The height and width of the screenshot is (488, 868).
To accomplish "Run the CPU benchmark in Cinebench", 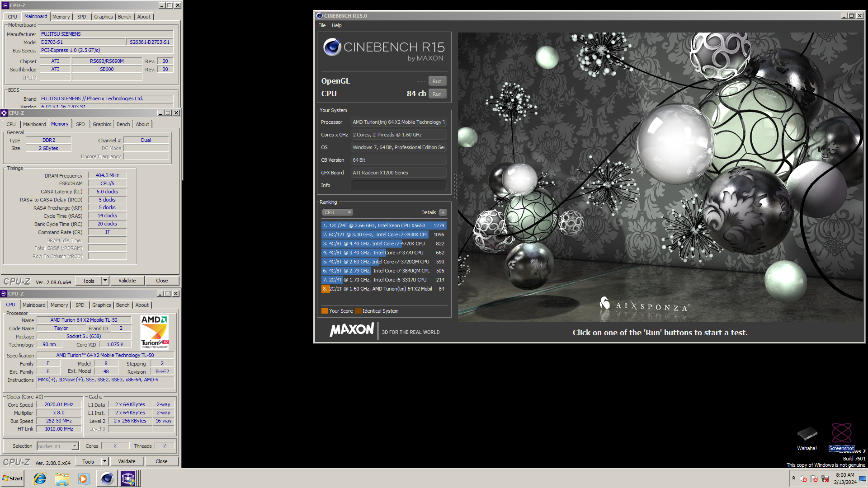I will click(437, 94).
